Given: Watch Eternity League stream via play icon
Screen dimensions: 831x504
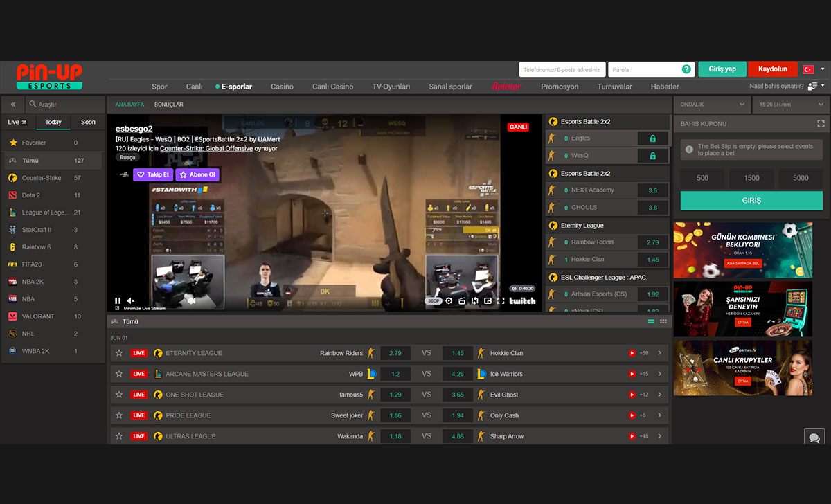Looking at the screenshot, I should [632, 353].
